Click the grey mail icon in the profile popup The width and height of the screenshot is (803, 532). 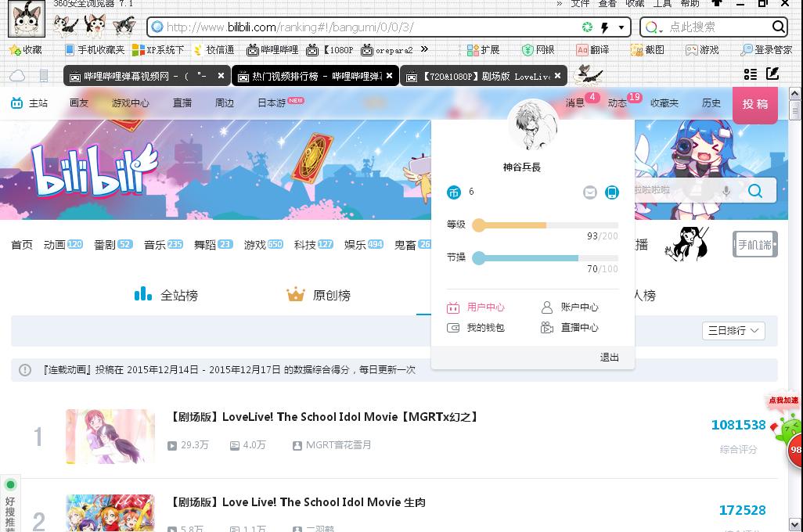[590, 192]
